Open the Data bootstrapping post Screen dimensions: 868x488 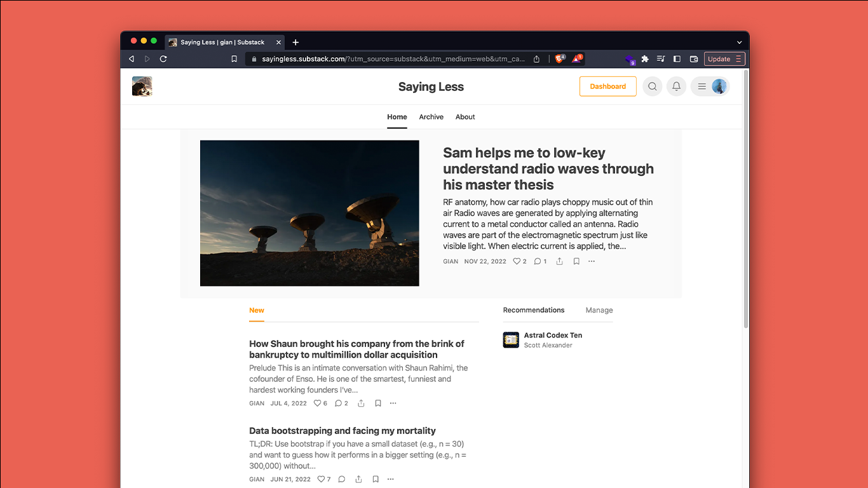[342, 431]
